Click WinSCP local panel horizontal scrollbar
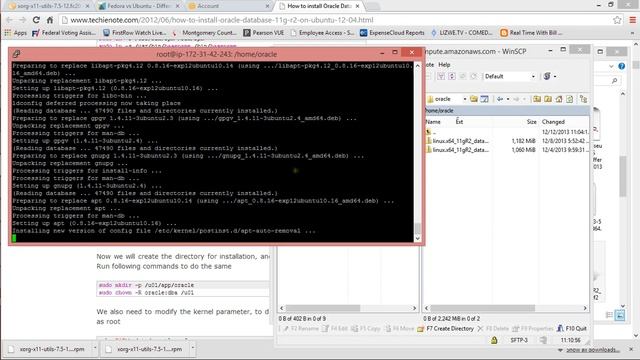The height and width of the screenshot is (360, 640). pyautogui.click(x=322, y=308)
